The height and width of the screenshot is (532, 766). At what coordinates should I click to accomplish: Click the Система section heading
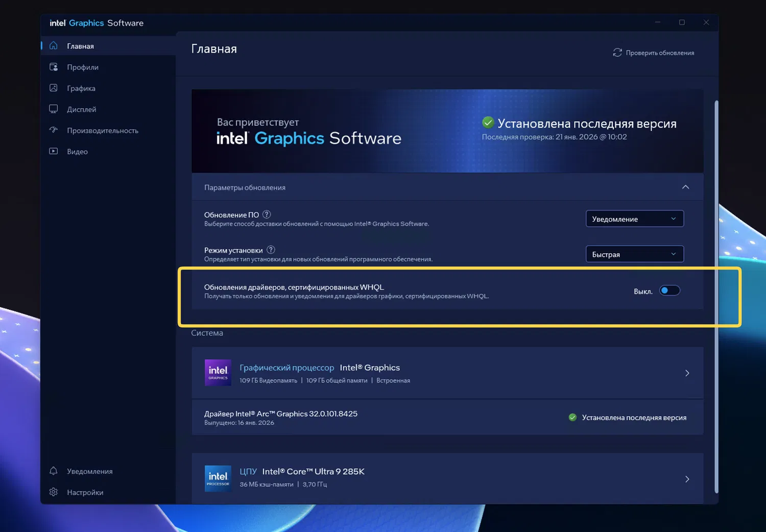coord(207,333)
